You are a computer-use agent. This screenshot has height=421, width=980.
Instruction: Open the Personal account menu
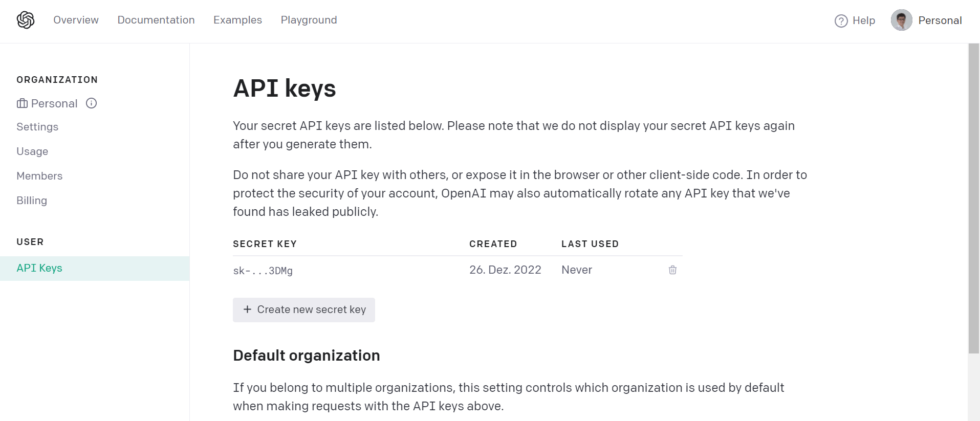[940, 20]
